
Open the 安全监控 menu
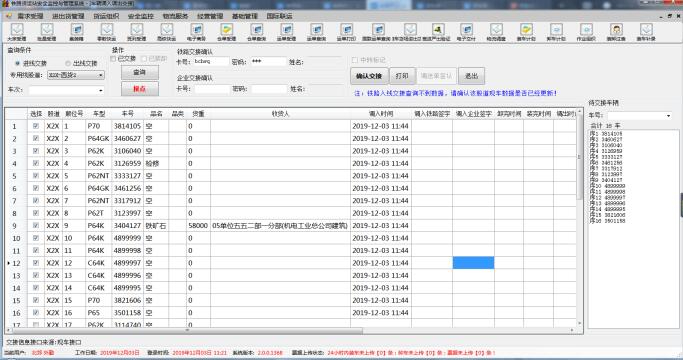point(141,16)
